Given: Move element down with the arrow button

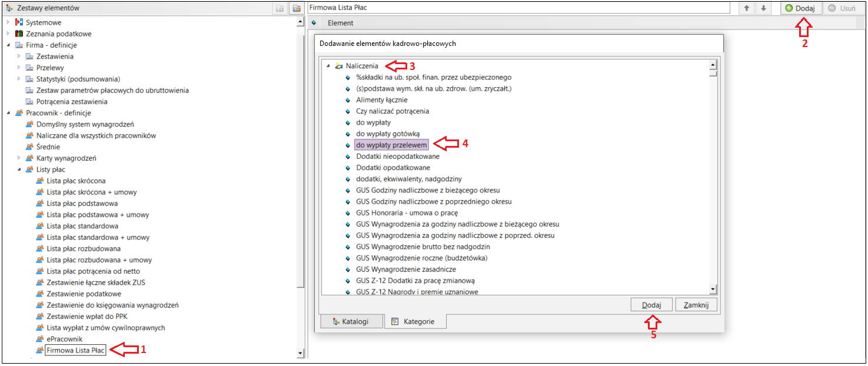Looking at the screenshot, I should click(x=763, y=8).
